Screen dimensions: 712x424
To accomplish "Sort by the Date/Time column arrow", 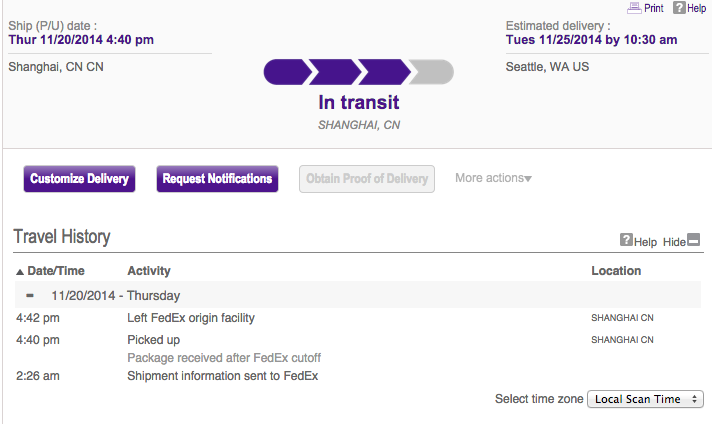I will [19, 271].
